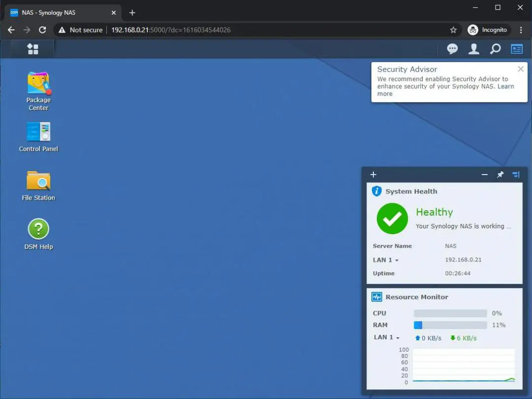Click the browser address bar URL

pos(170,30)
